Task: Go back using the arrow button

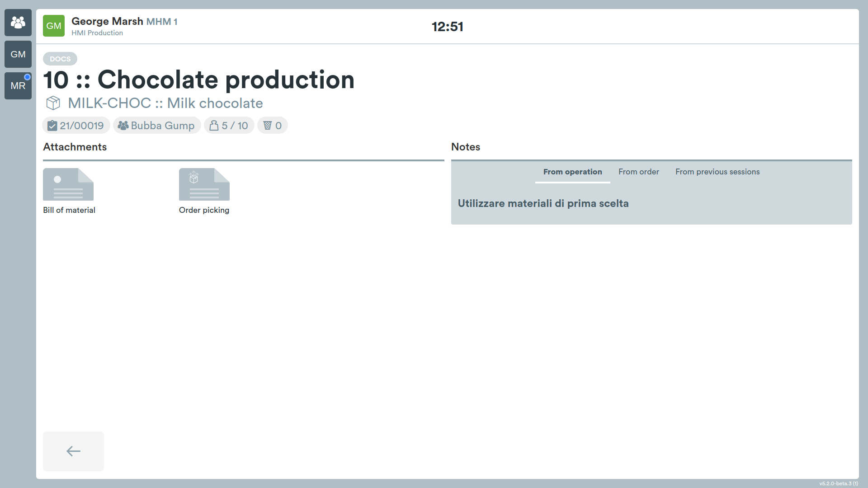Action: click(x=73, y=451)
